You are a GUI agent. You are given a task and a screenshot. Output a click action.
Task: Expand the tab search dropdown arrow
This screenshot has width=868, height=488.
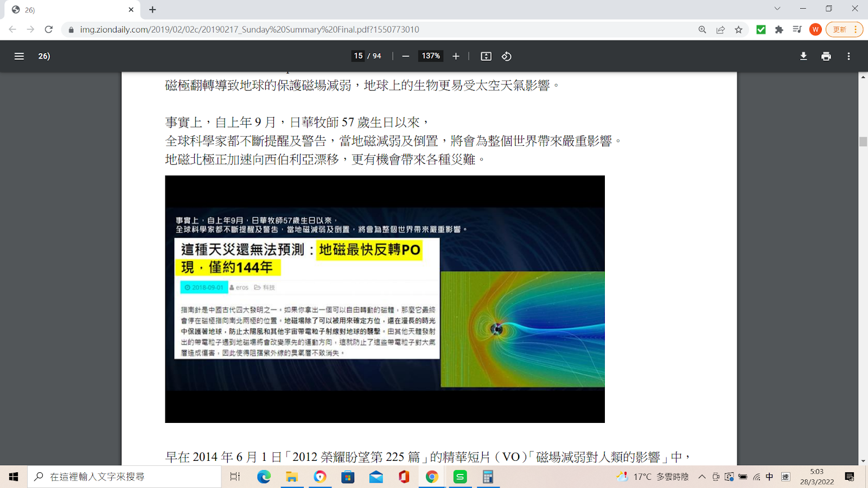point(777,9)
